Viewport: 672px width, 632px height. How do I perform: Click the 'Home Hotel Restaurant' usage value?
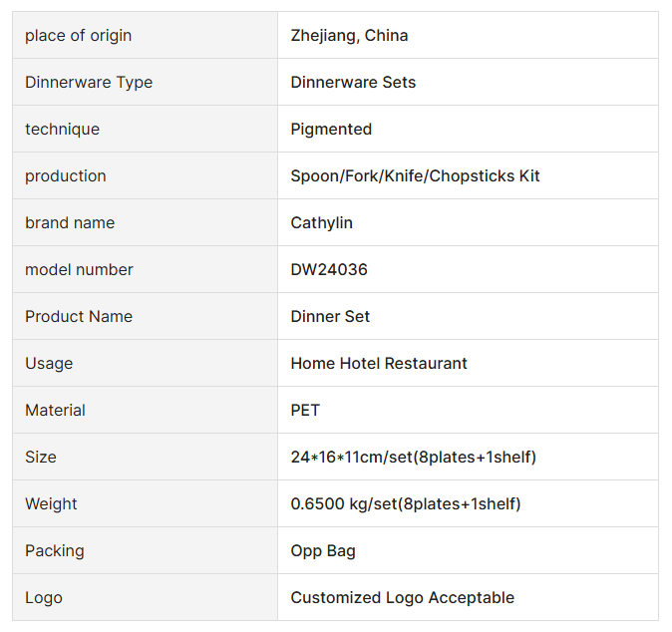click(x=379, y=364)
